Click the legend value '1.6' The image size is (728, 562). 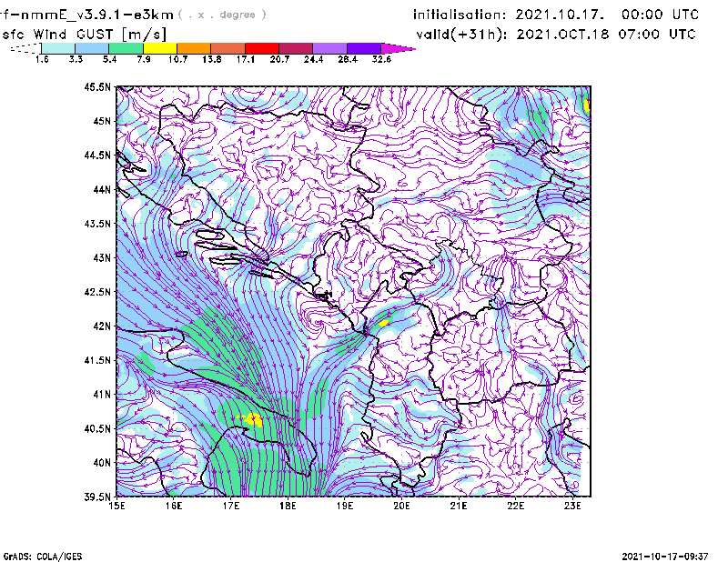coord(42,59)
